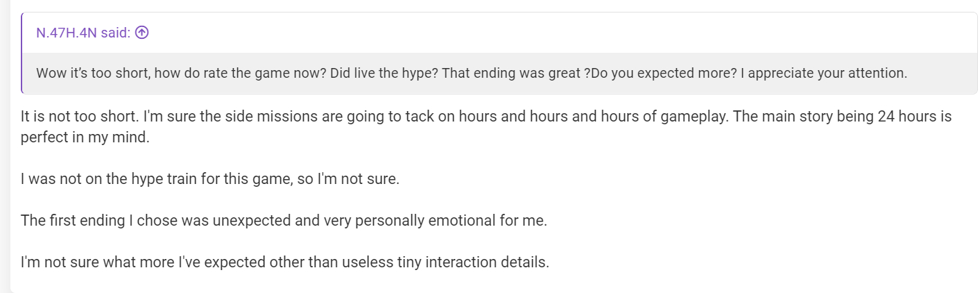Click the gray quoted message block

click(x=499, y=73)
